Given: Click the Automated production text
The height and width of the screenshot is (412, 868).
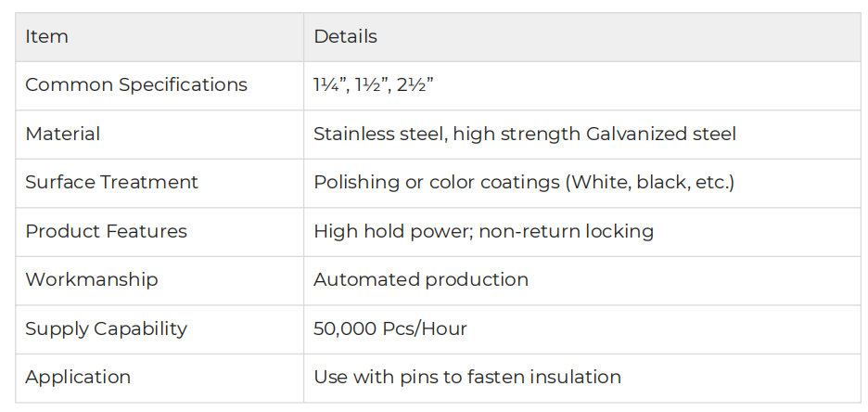Looking at the screenshot, I should pos(421,279).
